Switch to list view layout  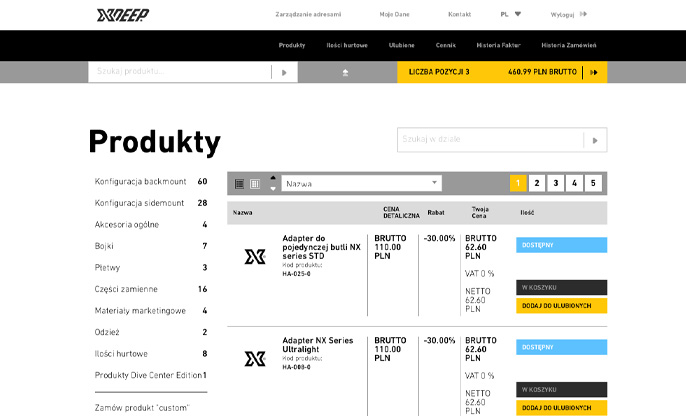tap(240, 183)
